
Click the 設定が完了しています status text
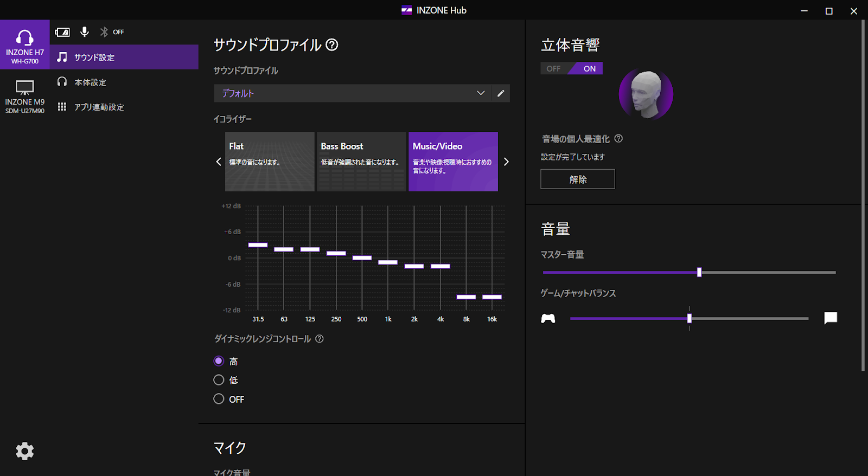click(x=573, y=157)
